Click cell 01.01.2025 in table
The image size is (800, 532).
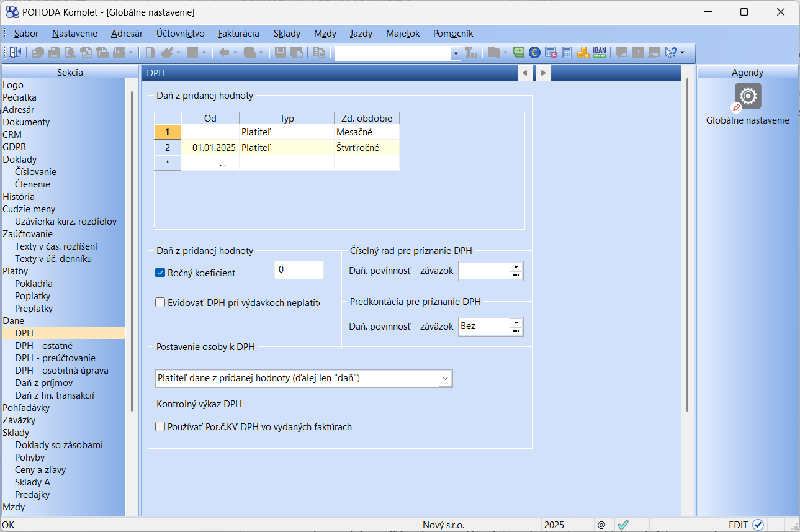[210, 148]
